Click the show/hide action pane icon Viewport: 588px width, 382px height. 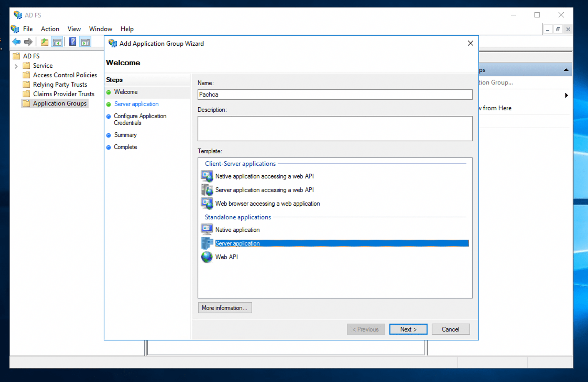85,42
